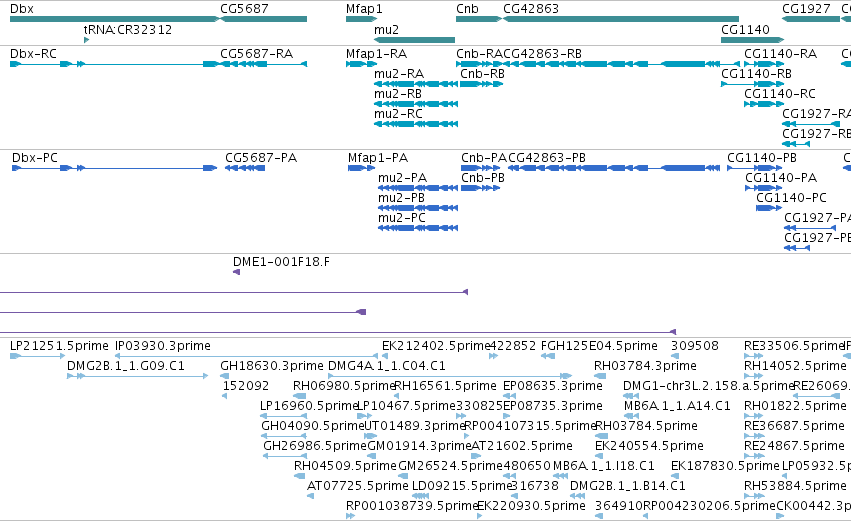The image size is (851, 521).
Task: Select the RH03784.5prime EST label
Action: pos(646,427)
